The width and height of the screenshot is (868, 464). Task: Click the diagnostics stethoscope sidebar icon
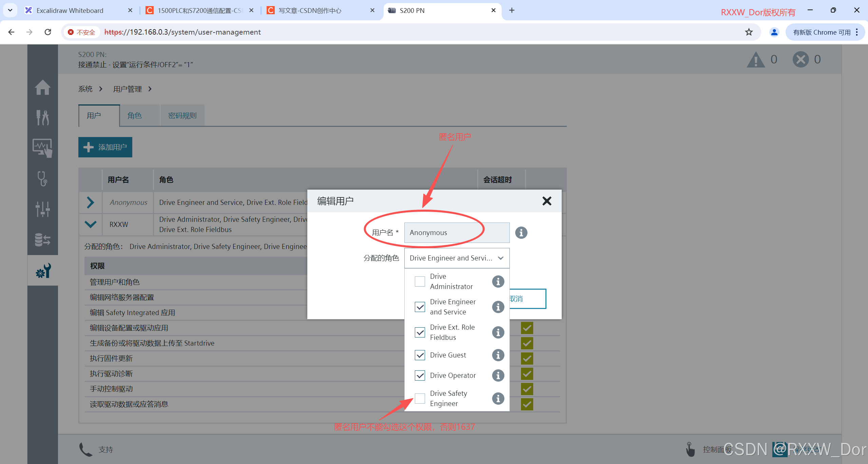43,178
